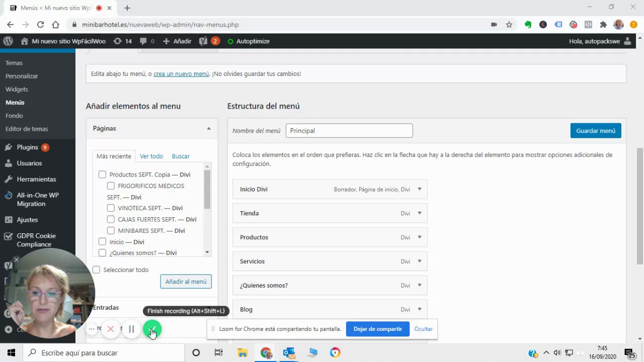Check Productos SEPT. Copia page

pos(102,174)
